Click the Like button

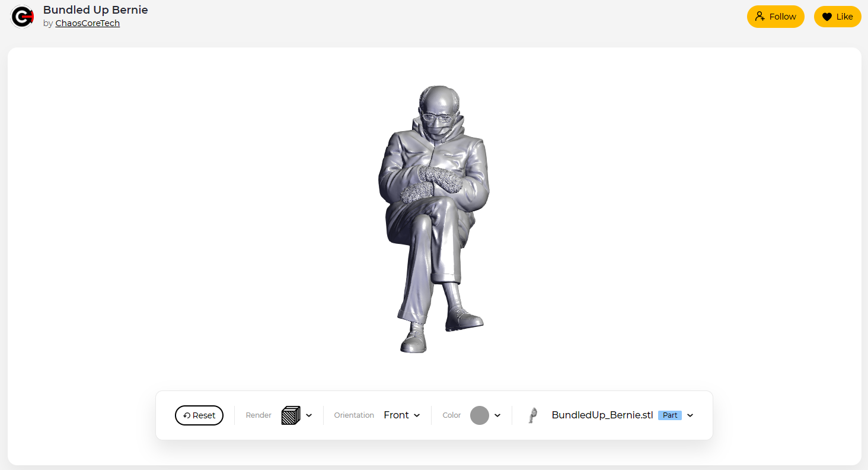tap(837, 17)
